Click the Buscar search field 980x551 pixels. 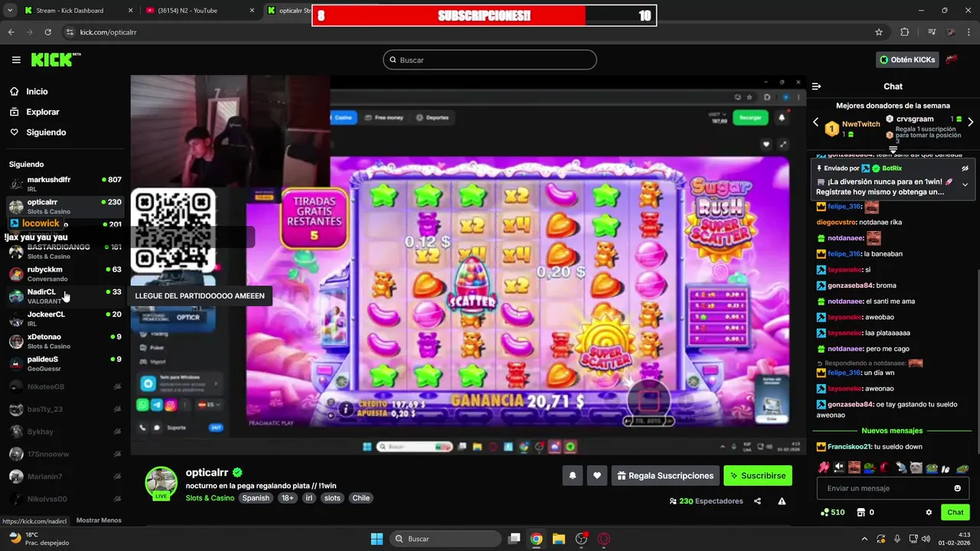[x=490, y=60]
